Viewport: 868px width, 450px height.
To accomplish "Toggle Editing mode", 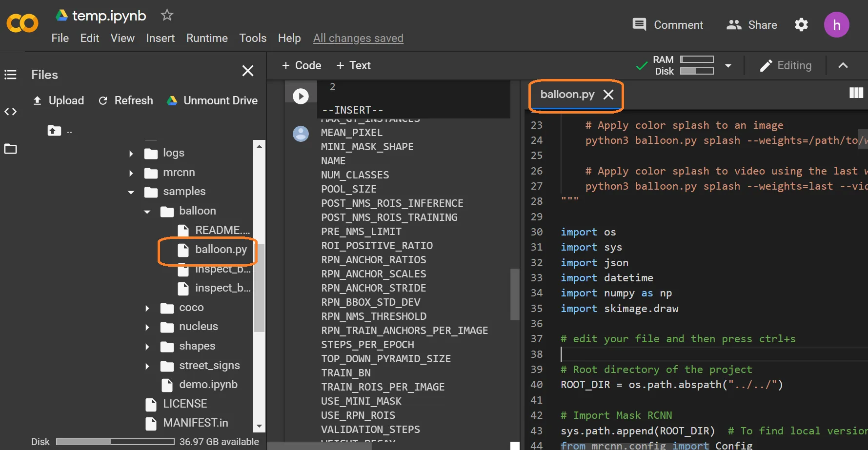I will coord(785,65).
